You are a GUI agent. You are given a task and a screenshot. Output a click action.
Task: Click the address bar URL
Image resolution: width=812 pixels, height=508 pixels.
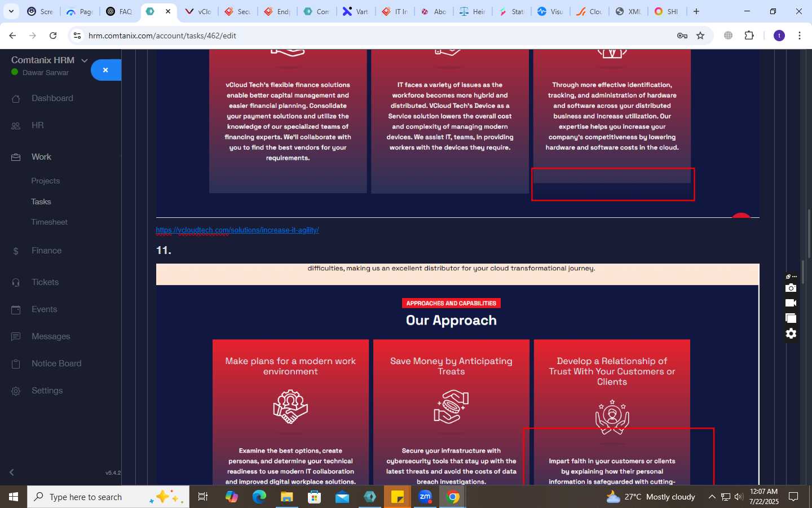[162, 36]
